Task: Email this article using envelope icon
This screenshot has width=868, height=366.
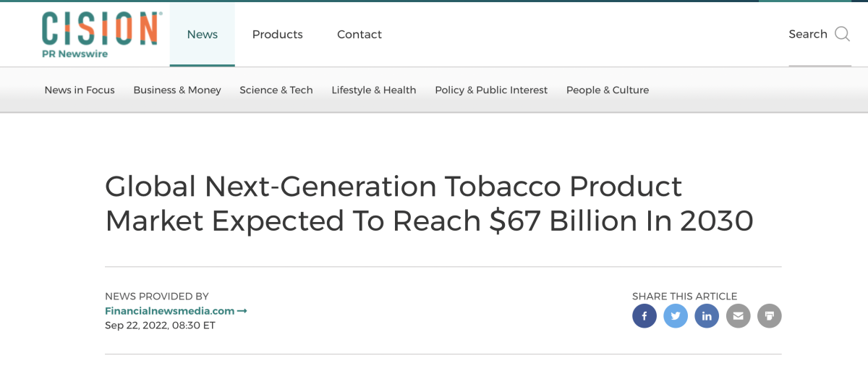Action: pyautogui.click(x=738, y=316)
